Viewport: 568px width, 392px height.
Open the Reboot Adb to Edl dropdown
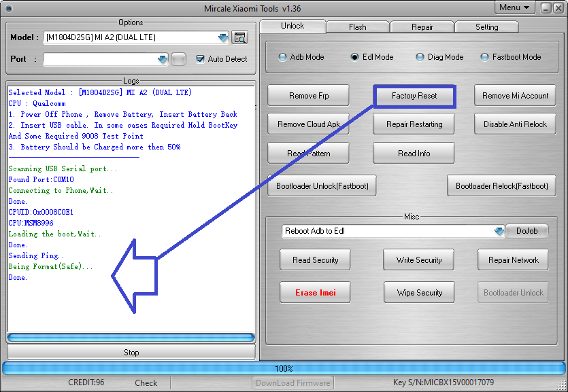499,231
